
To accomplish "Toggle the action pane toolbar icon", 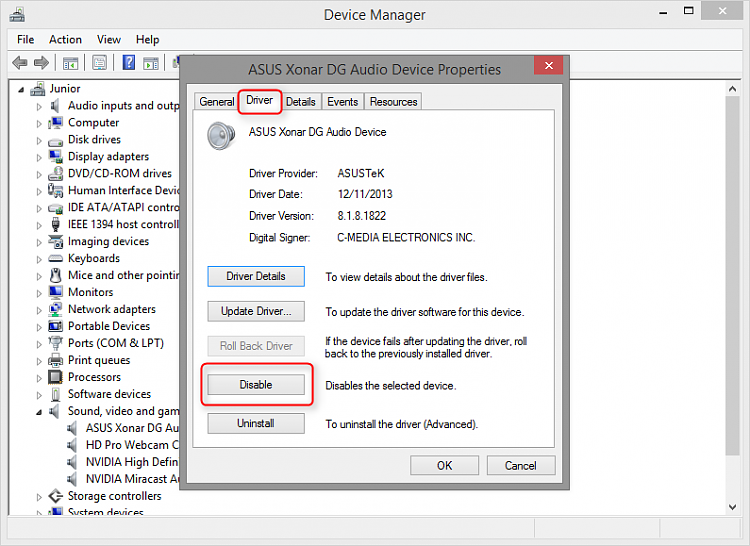I will [151, 63].
